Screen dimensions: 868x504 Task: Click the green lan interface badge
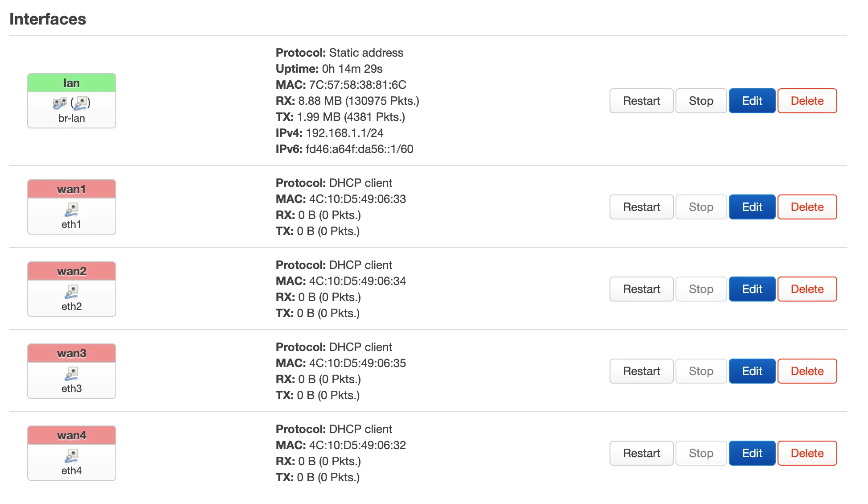point(71,83)
